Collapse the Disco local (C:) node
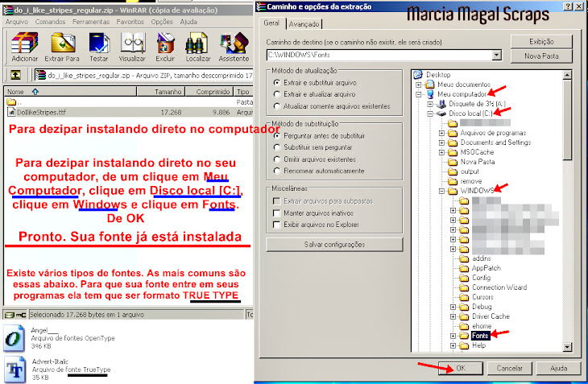Image resolution: width=588 pixels, height=384 pixels. click(430, 114)
